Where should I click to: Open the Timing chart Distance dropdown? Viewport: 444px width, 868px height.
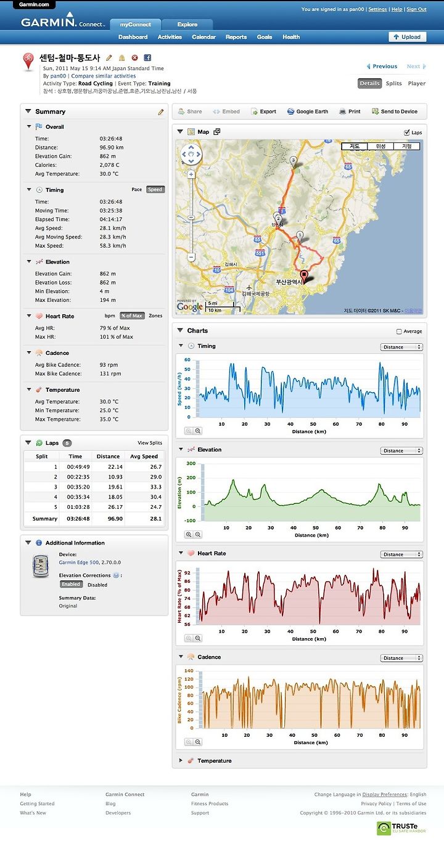[401, 347]
